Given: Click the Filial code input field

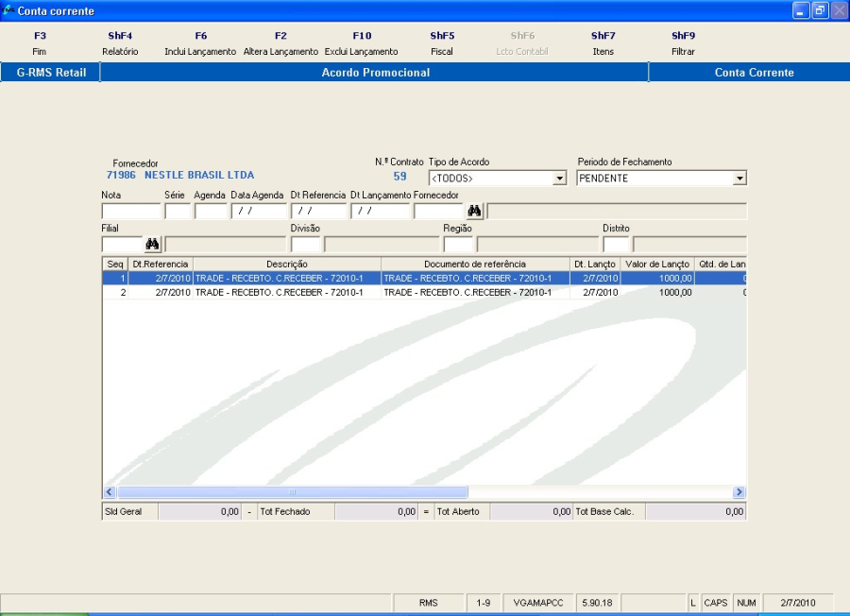Looking at the screenshot, I should coord(122,244).
